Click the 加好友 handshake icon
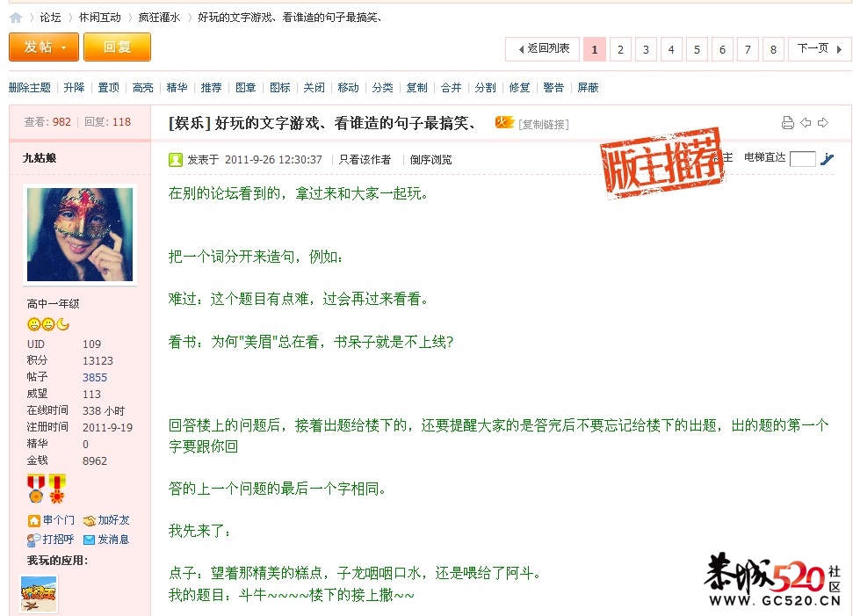Screen dimensions: 853x616 click(x=90, y=521)
